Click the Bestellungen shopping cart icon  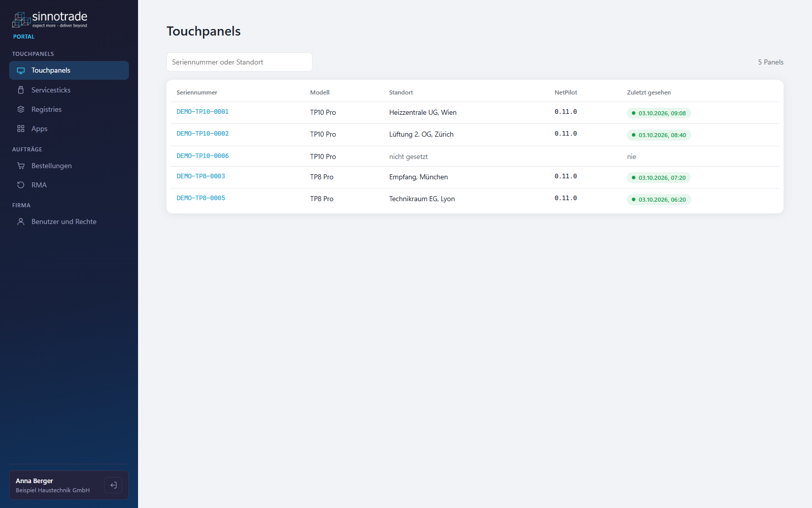(21, 166)
